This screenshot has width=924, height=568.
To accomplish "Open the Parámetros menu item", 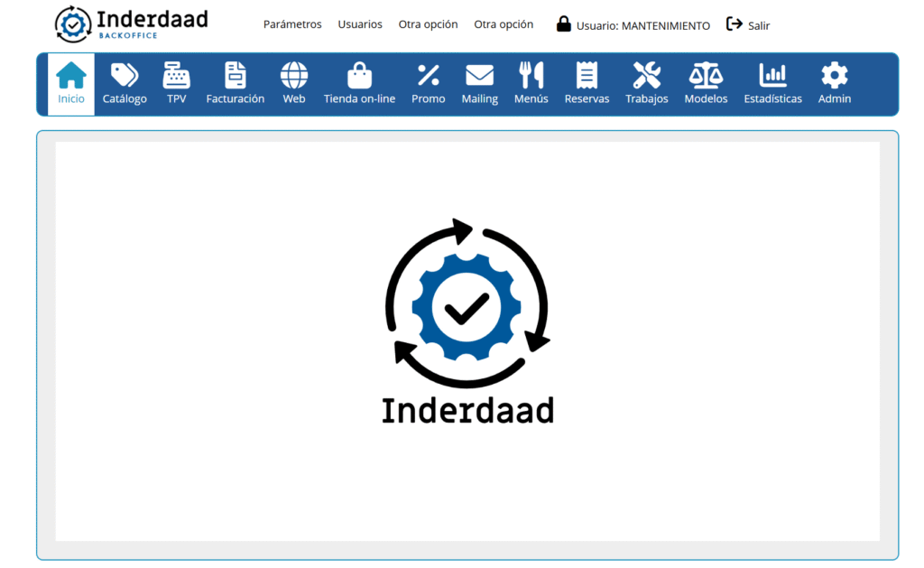I will click(x=292, y=24).
